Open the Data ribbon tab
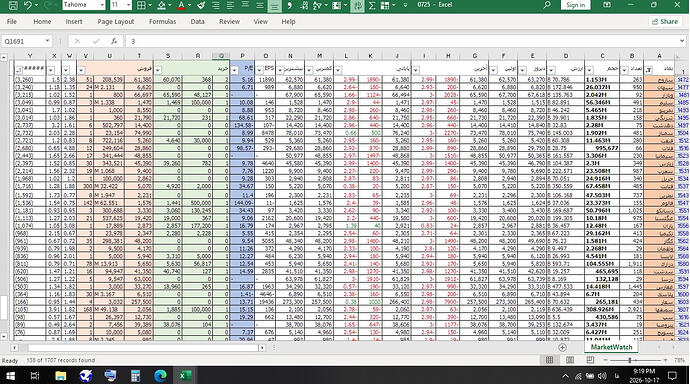This screenshot has height=384, width=690. coord(198,22)
